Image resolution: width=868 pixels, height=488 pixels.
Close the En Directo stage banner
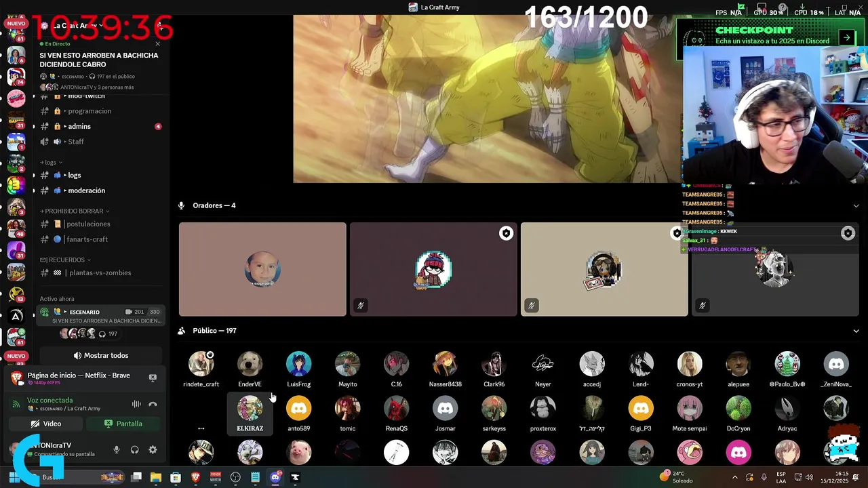(x=158, y=44)
